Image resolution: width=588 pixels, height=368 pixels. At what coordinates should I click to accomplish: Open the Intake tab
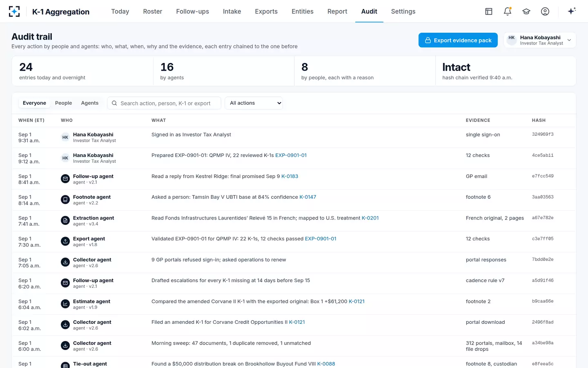pyautogui.click(x=232, y=11)
